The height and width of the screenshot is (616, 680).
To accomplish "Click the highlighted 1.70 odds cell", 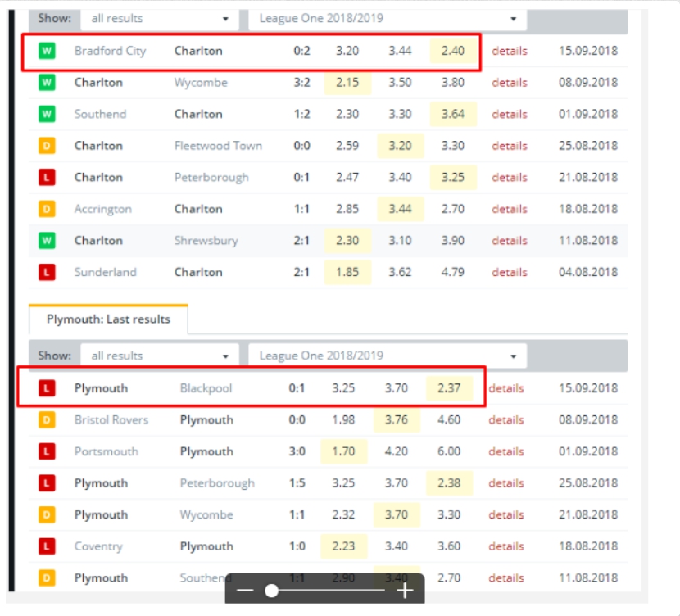I will [x=343, y=451].
